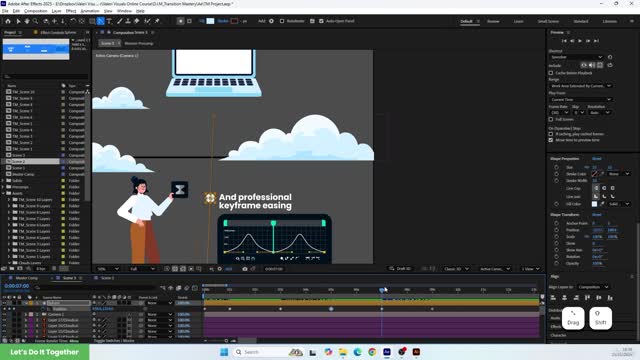
Task: Click the Stroke color swatch in toolbar
Action: point(234,21)
